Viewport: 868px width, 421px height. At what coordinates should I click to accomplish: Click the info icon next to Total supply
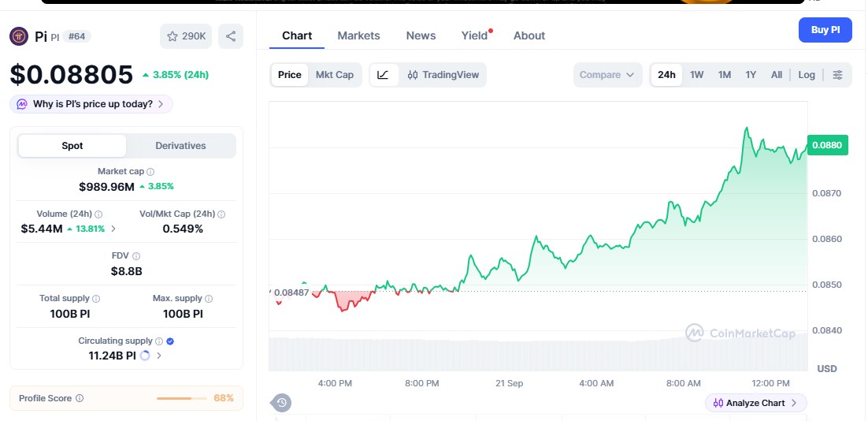tap(96, 299)
